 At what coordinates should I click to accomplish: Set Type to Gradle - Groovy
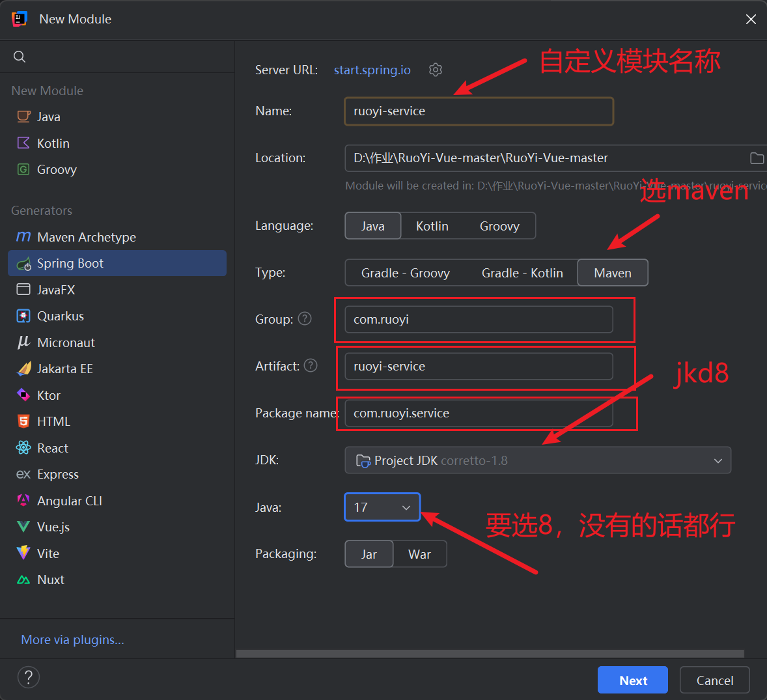[406, 273]
